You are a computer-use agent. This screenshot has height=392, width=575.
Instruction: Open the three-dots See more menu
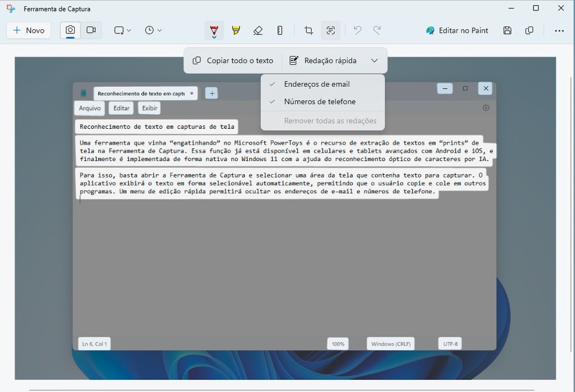(559, 30)
